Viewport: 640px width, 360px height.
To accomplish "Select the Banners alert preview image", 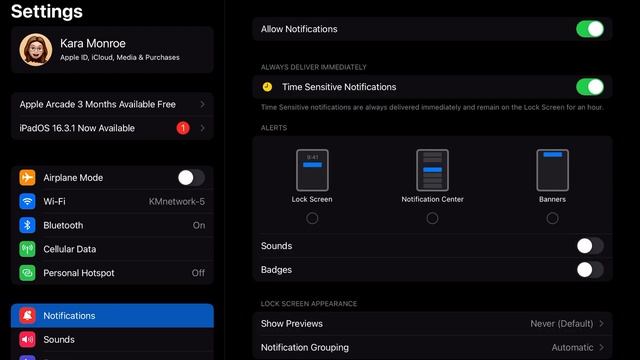I will pos(552,170).
